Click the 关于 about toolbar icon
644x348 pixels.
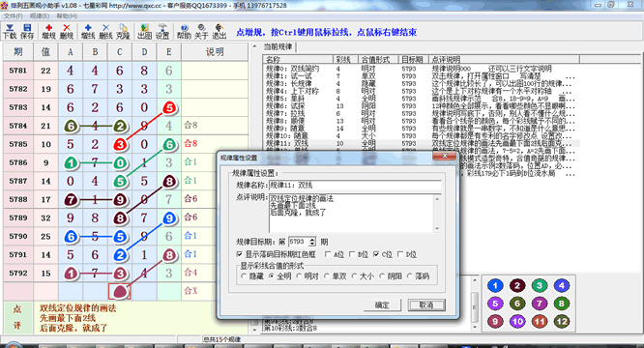click(201, 32)
